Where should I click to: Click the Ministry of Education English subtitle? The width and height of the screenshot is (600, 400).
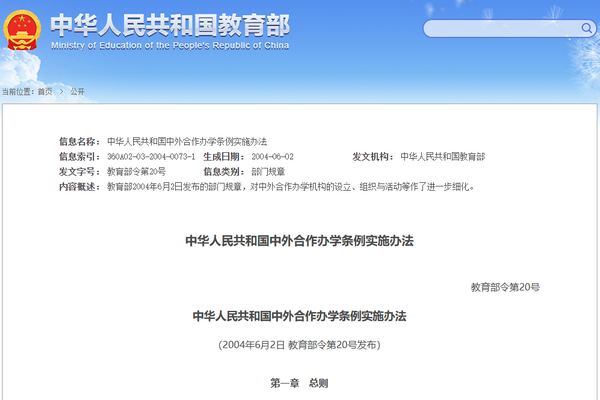point(170,46)
